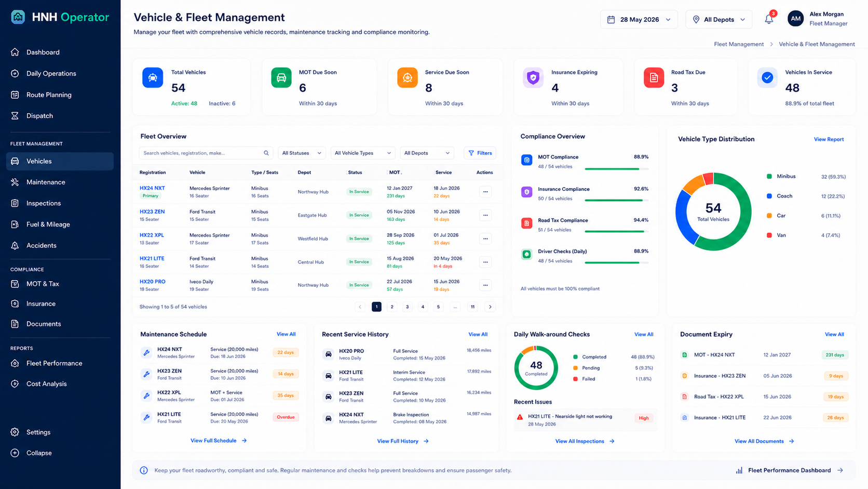Open the All Depots selector in header
The image size is (868, 489).
tap(719, 20)
